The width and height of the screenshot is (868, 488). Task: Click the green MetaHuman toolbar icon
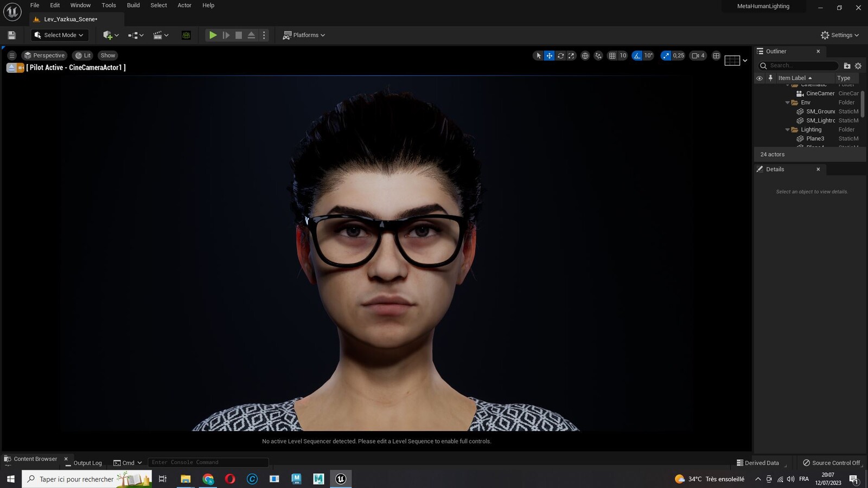tap(186, 35)
